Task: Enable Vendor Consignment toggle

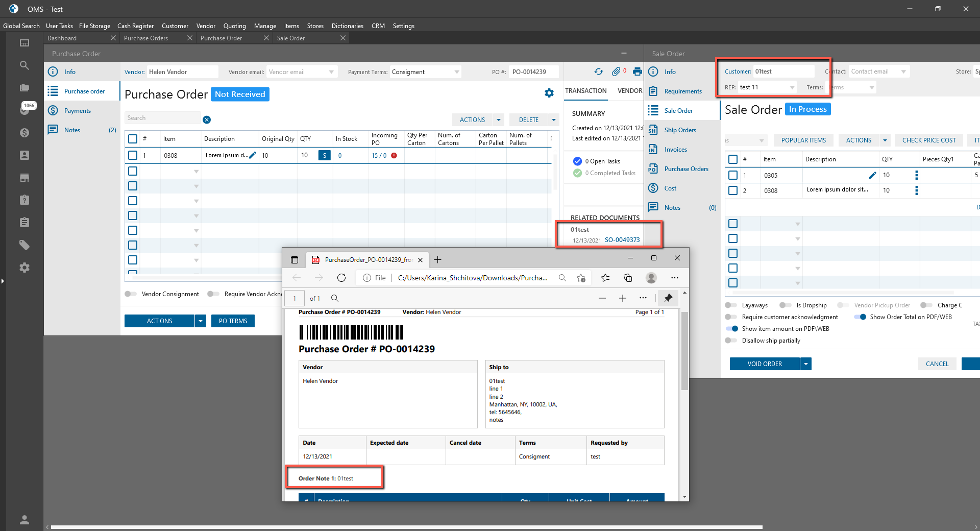Action: click(x=131, y=294)
